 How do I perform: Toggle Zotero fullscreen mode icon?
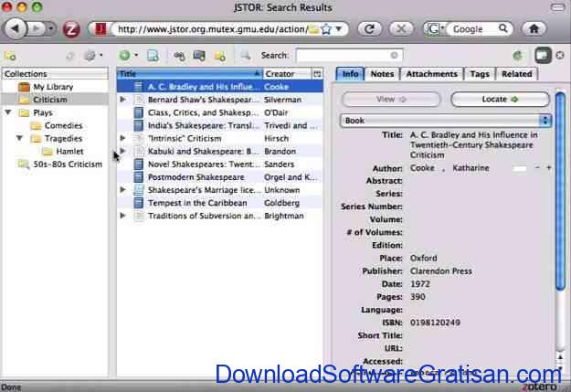pyautogui.click(x=543, y=56)
